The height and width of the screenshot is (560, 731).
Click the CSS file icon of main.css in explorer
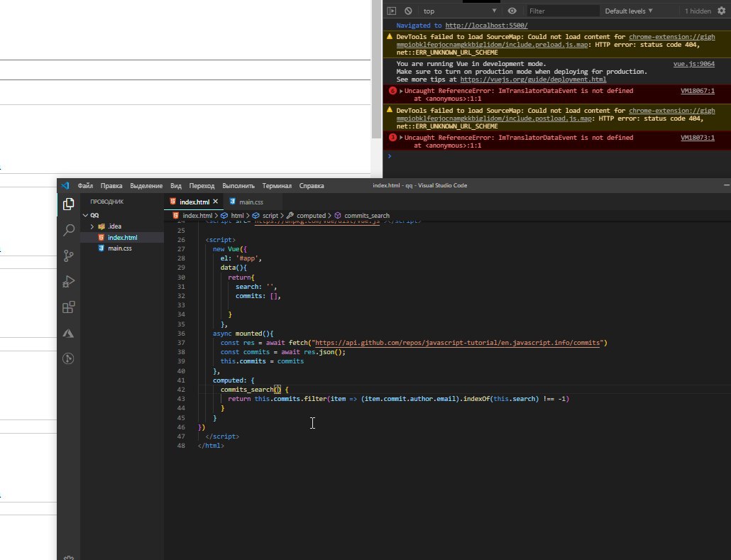pyautogui.click(x=101, y=248)
